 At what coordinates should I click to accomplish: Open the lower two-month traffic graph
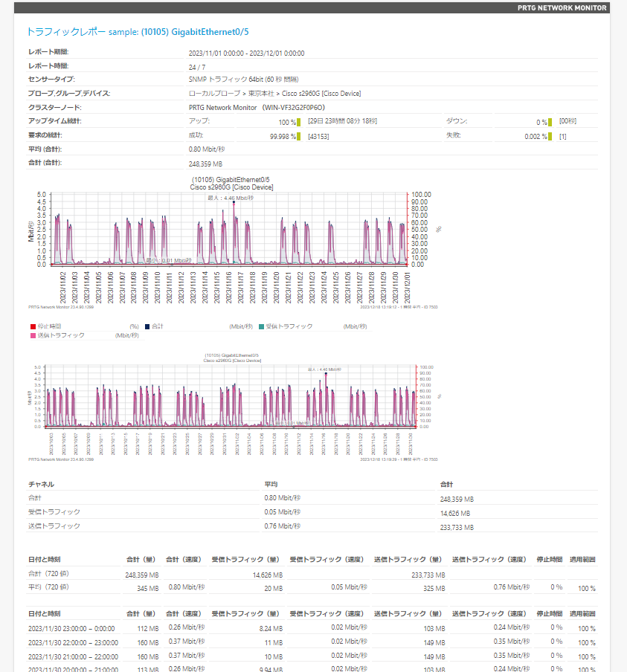click(233, 407)
